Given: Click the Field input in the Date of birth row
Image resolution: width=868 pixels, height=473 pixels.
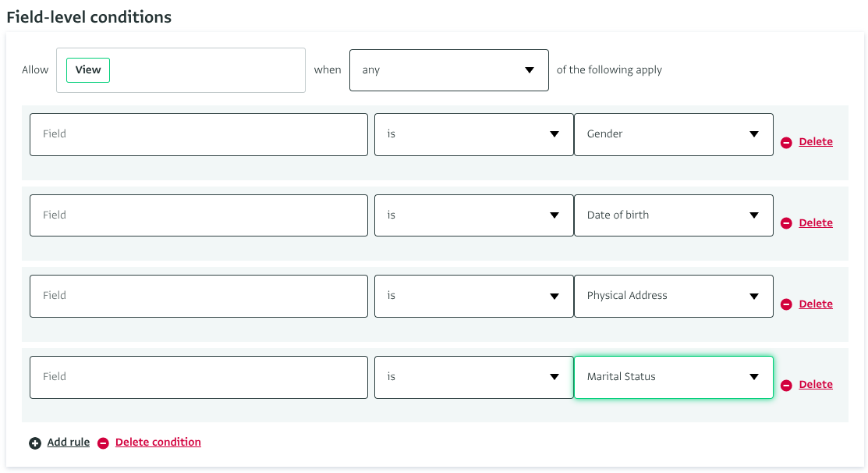Looking at the screenshot, I should click(x=198, y=215).
